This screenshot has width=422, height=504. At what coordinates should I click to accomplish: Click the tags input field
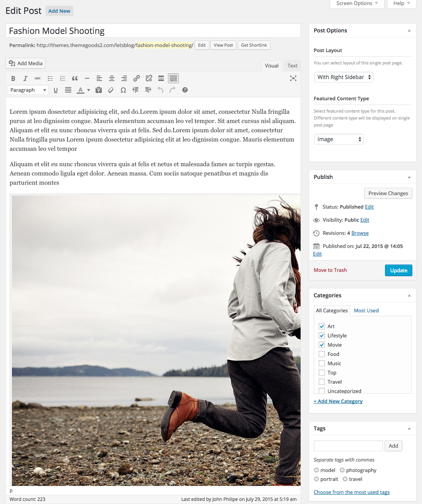[348, 446]
